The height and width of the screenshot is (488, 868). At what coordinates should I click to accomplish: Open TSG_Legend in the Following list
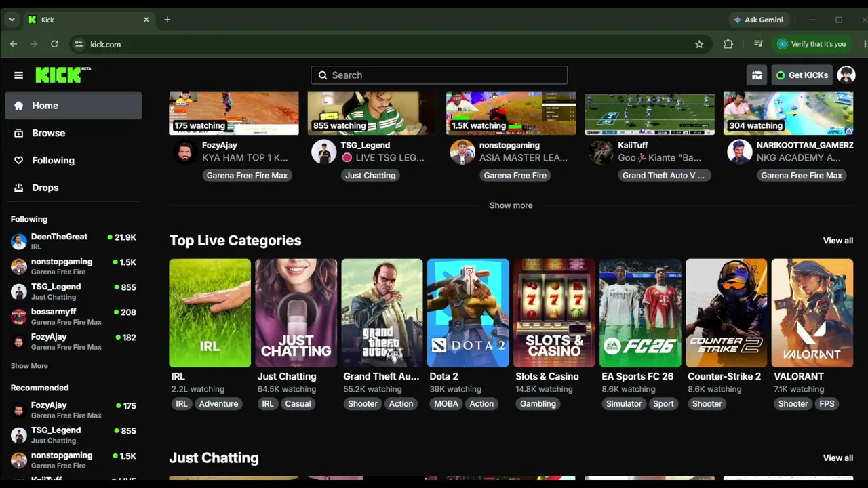pos(73,291)
